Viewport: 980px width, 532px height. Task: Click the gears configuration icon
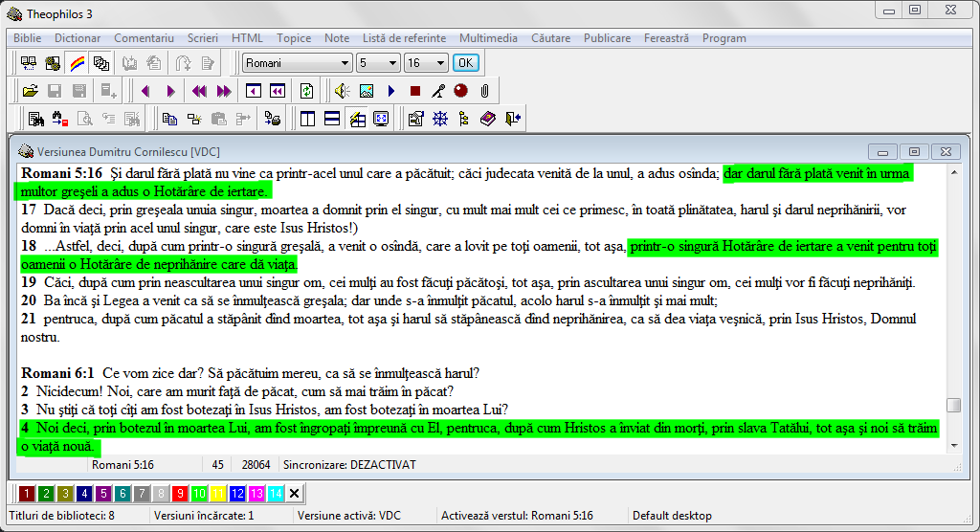click(53, 63)
